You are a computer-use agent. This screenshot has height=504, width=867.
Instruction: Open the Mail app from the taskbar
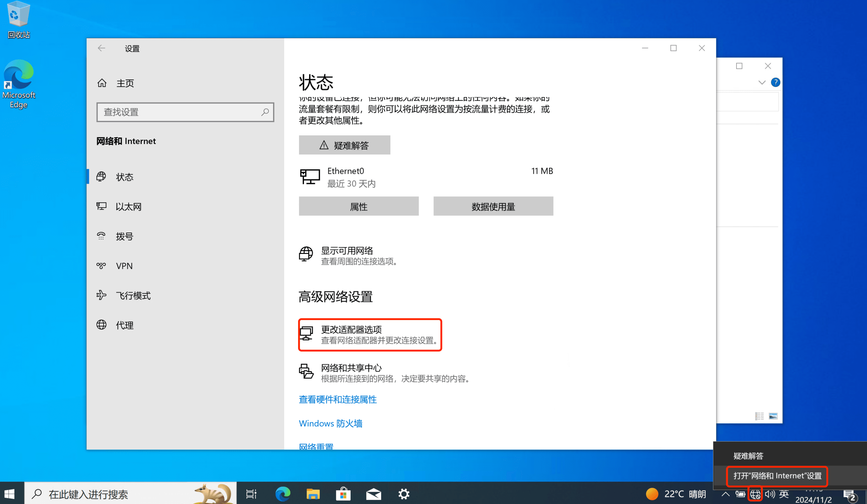(373, 494)
